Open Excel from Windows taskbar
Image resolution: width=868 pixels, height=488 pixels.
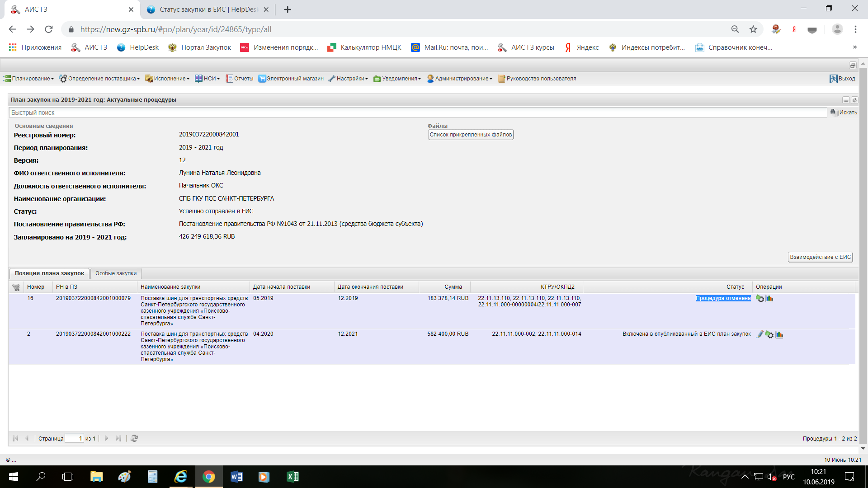[x=292, y=477]
